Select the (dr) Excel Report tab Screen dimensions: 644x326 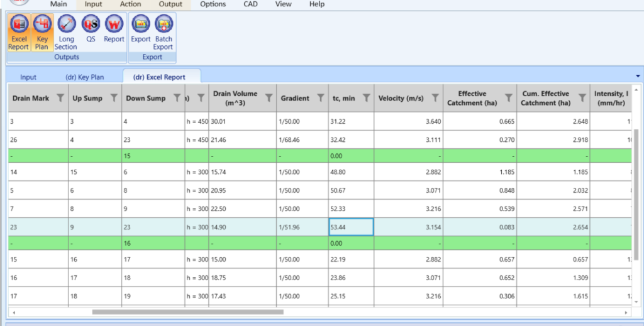[x=162, y=77]
